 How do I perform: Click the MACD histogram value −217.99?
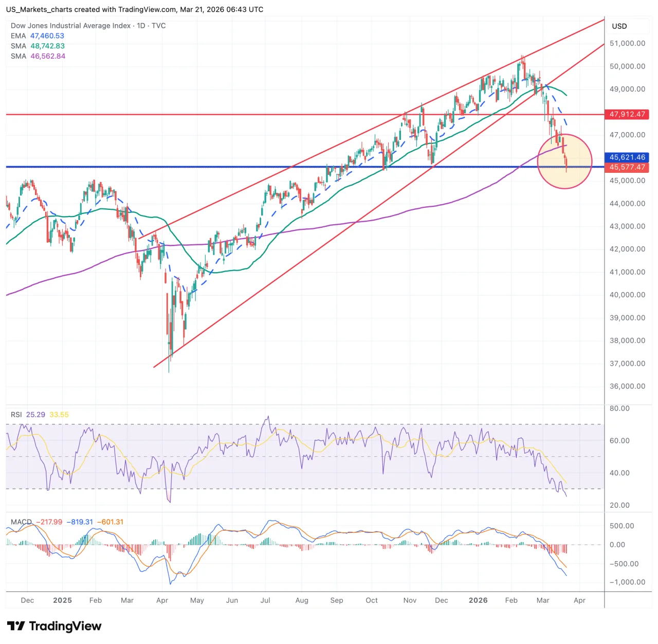click(x=49, y=522)
